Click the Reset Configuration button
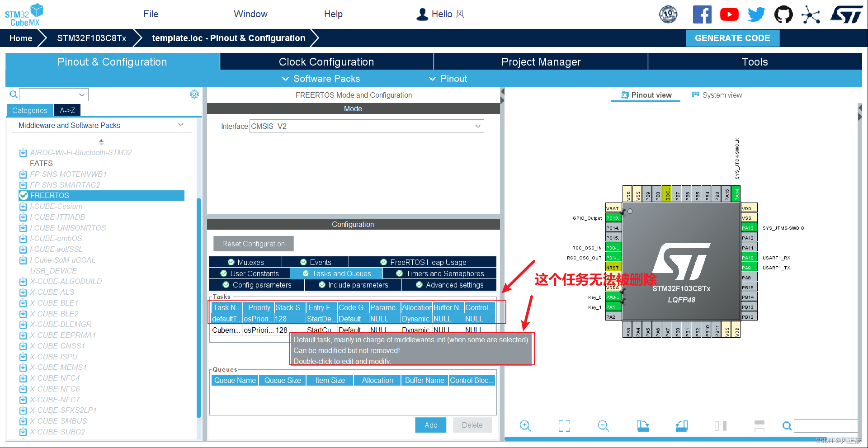Image resolution: width=868 pixels, height=448 pixels. tap(254, 244)
